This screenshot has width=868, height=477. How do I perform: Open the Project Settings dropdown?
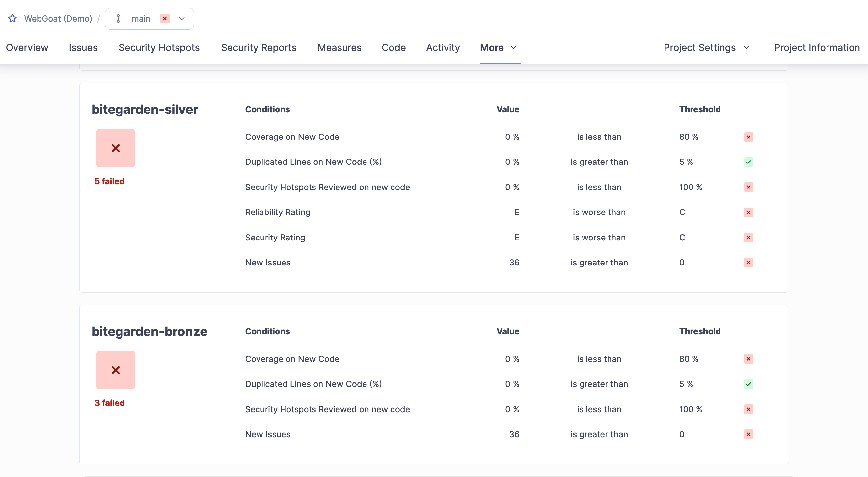pyautogui.click(x=706, y=47)
